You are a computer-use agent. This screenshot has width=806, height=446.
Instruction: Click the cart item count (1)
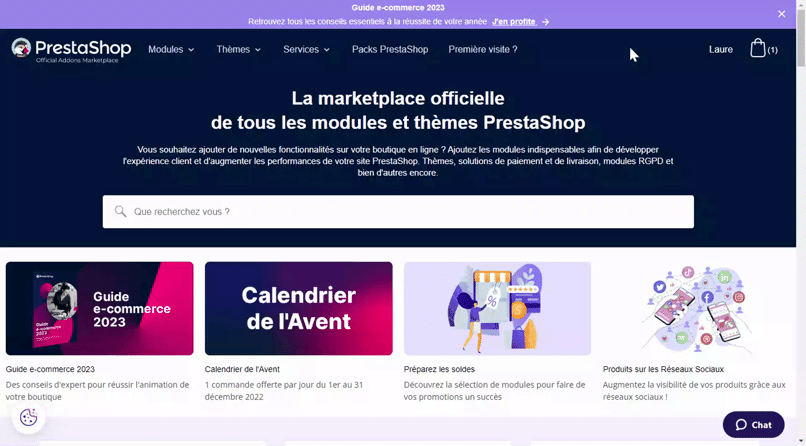pos(773,50)
